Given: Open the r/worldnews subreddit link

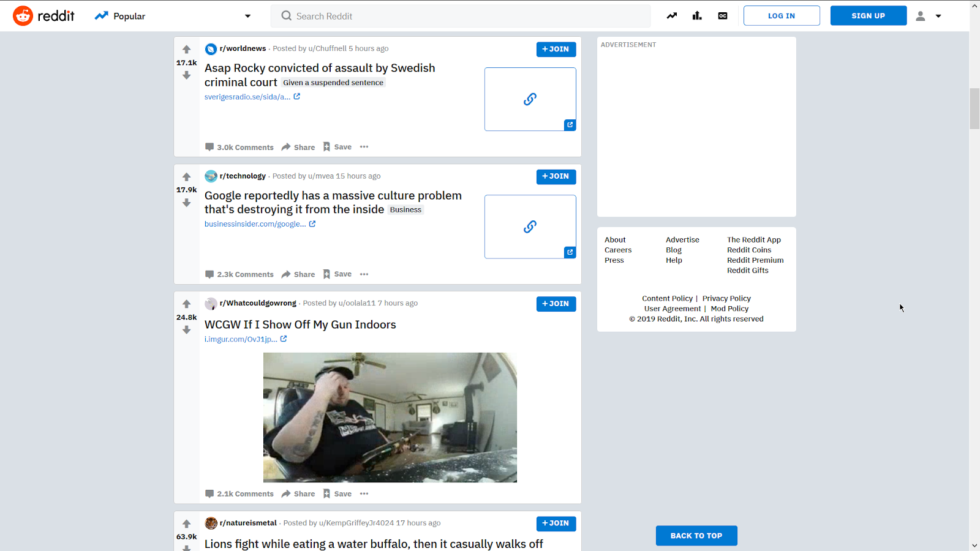Looking at the screenshot, I should click(x=243, y=48).
